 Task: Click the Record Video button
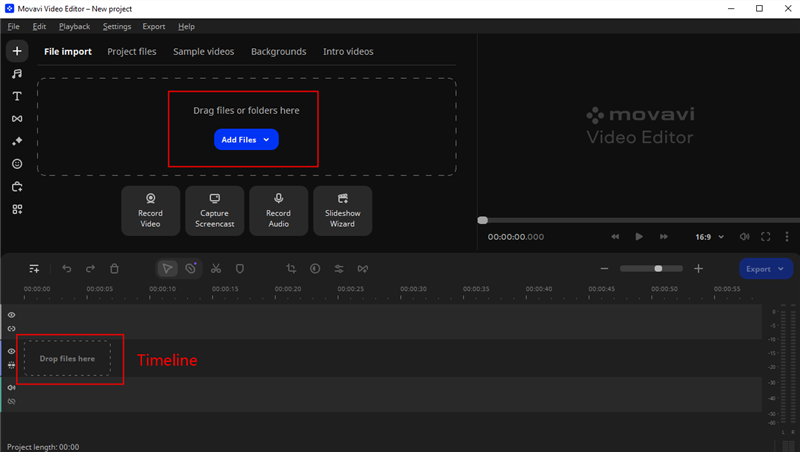click(x=151, y=211)
